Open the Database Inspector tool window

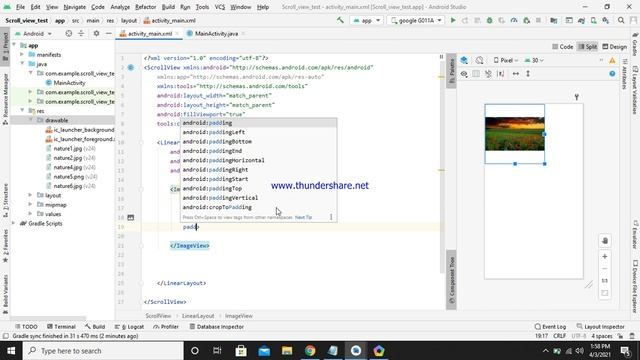pos(217,327)
